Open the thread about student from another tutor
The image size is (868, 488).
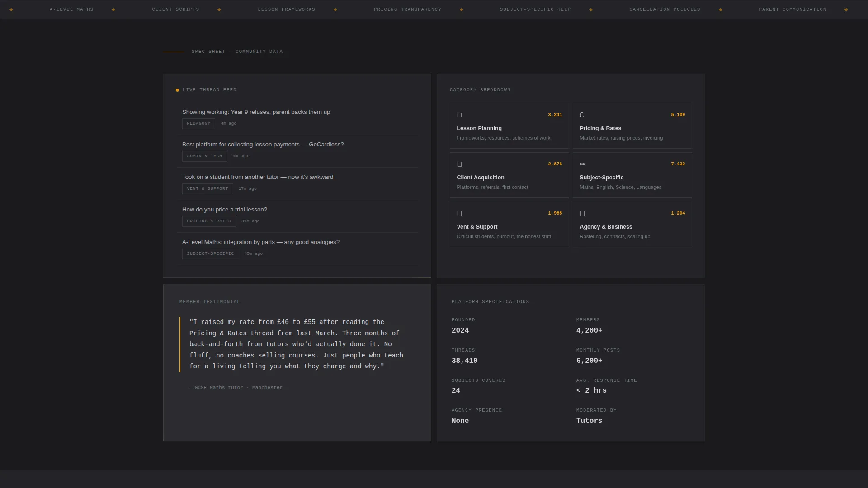[x=258, y=177]
